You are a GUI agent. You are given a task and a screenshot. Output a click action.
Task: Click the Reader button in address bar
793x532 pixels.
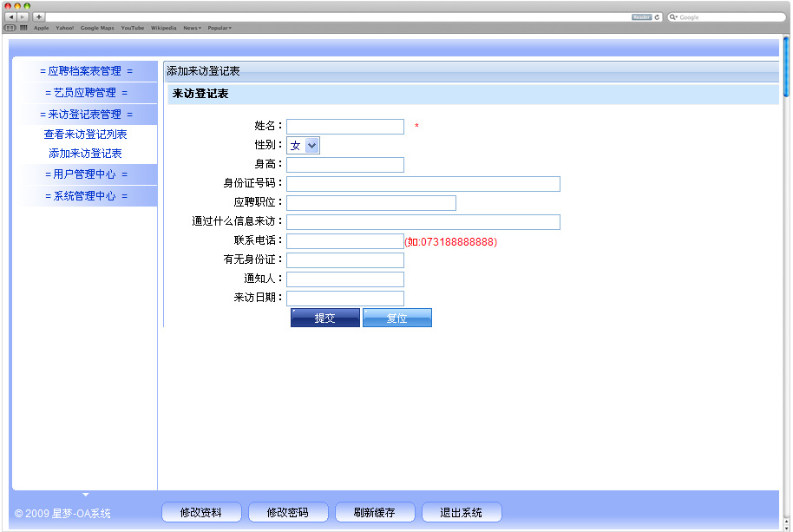(641, 17)
